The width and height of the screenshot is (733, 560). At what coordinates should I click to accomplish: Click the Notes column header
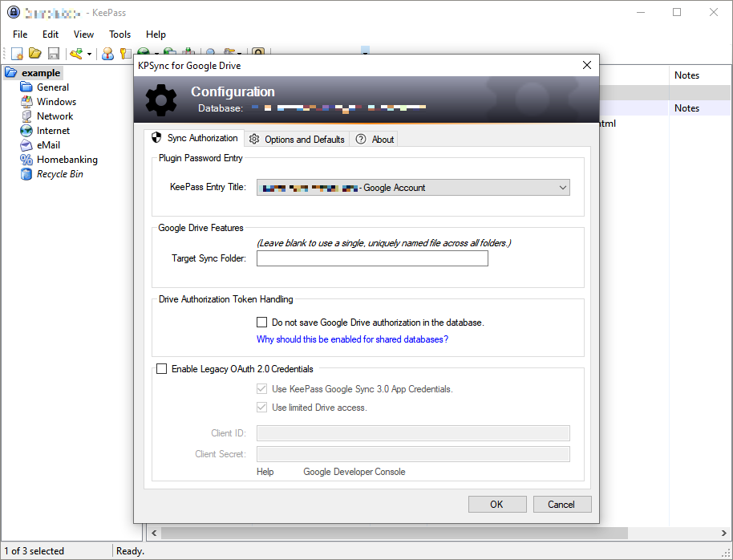pos(686,75)
